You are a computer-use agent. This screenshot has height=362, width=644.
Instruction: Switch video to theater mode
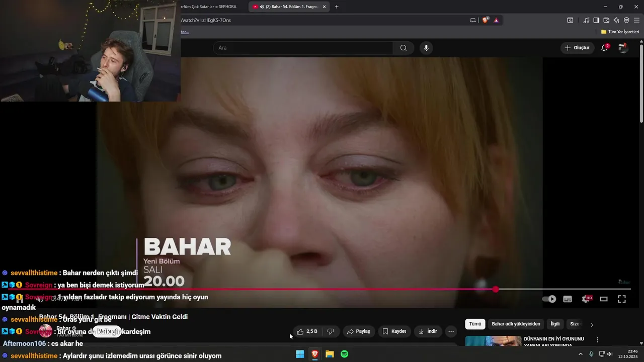604,299
